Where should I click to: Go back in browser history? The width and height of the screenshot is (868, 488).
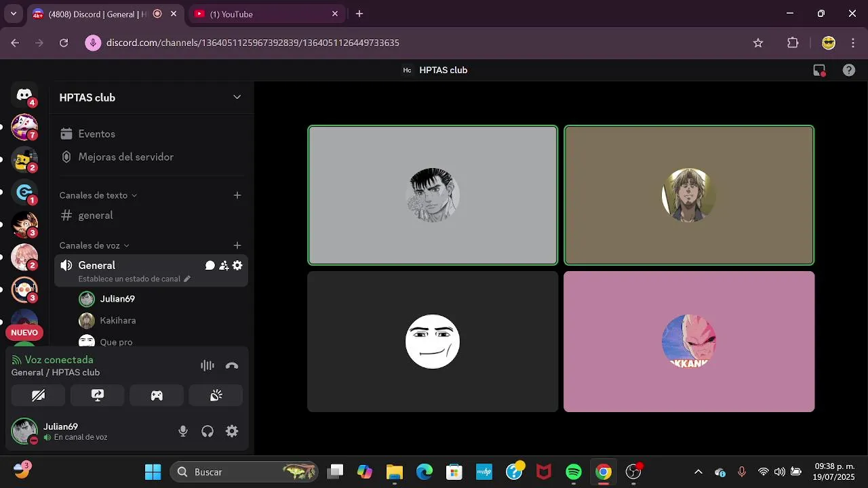coord(15,43)
